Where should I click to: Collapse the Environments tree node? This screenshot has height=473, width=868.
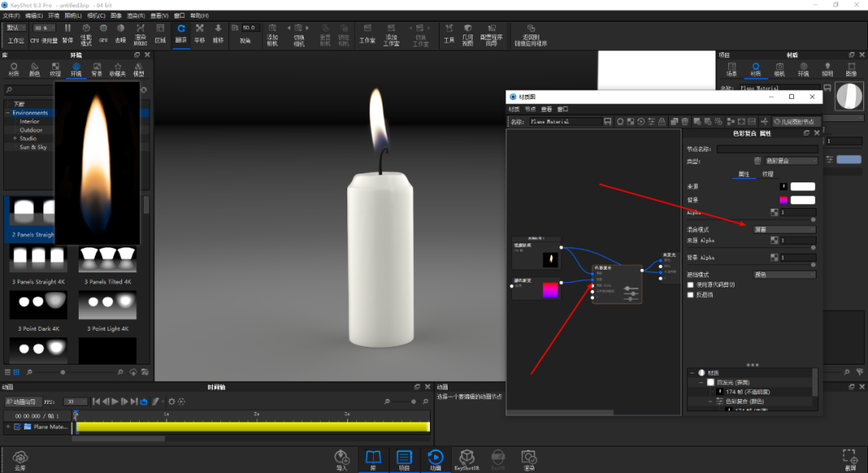(8, 113)
